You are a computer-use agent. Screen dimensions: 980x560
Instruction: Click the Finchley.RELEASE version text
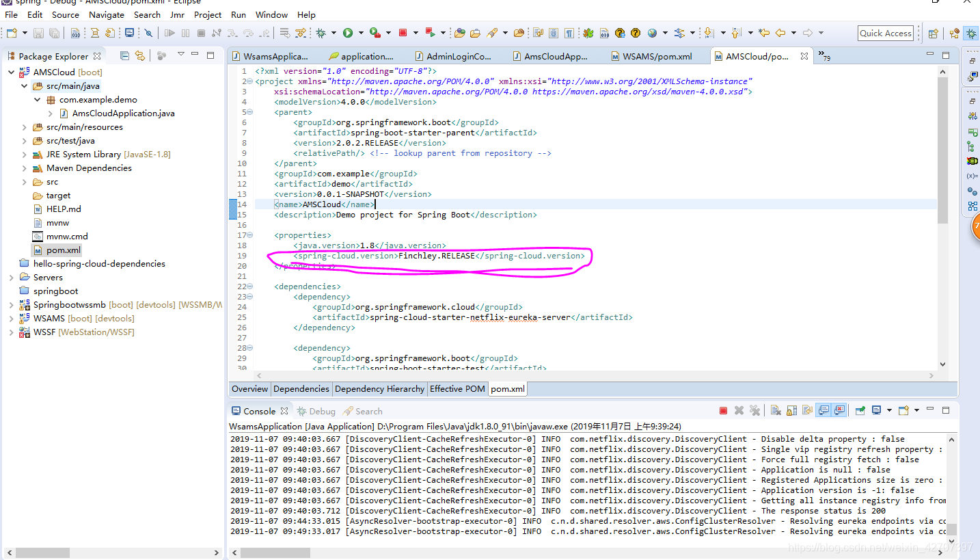(x=436, y=256)
